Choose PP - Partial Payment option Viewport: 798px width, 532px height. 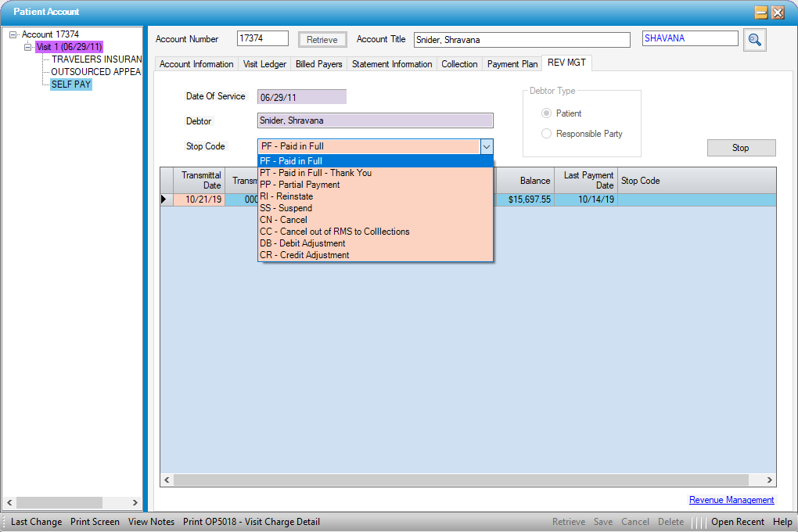(x=300, y=185)
